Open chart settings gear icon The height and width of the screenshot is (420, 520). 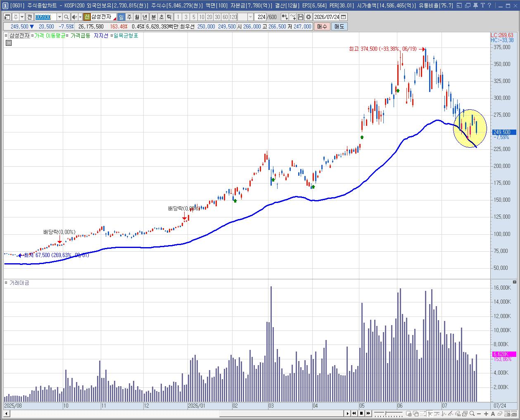pyautogui.click(x=308, y=17)
